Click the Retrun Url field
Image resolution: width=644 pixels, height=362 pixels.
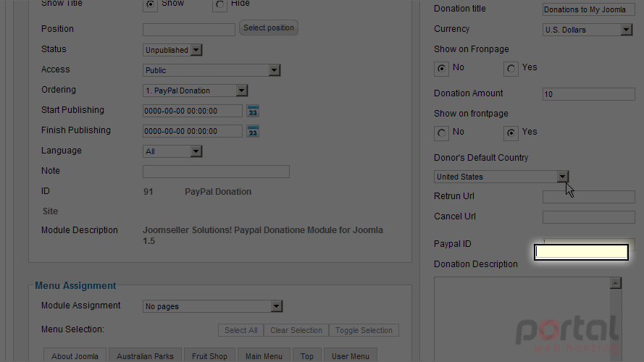coord(588,197)
